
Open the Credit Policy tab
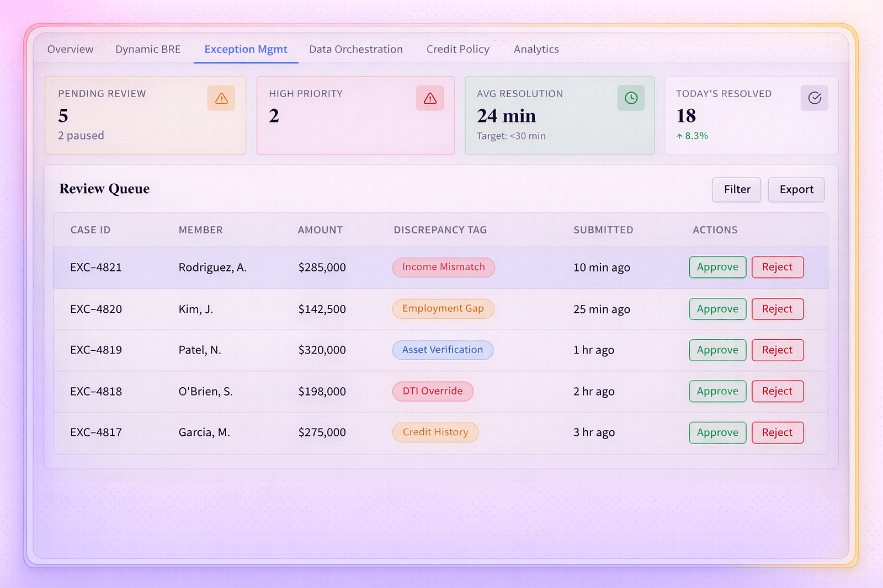(458, 49)
